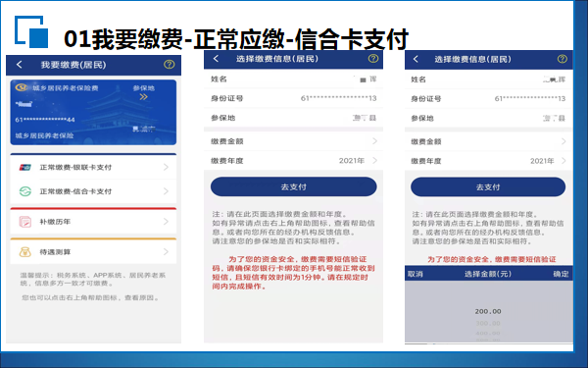The image size is (588, 368).
Task: Select 正常缴费-信合卡支付 option
Action: [93, 191]
